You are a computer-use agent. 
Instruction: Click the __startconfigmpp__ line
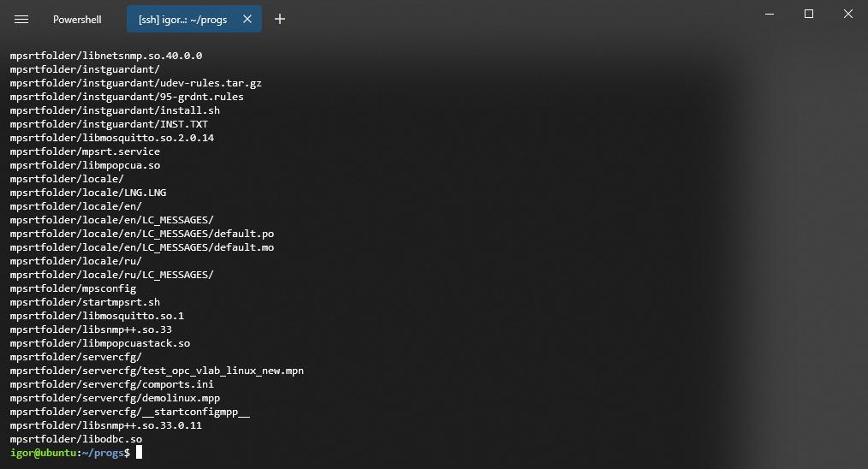[x=130, y=412]
